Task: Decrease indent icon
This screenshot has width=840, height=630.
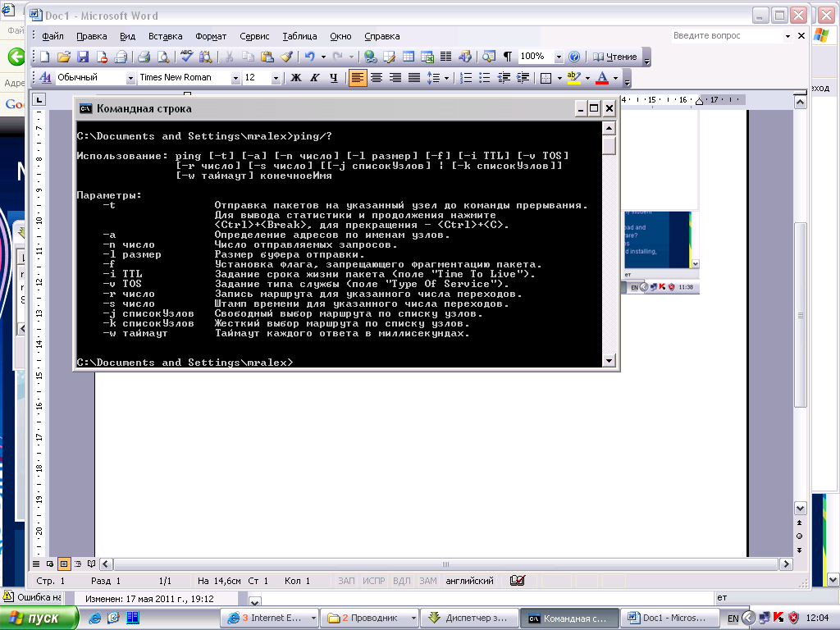Action: tap(504, 78)
